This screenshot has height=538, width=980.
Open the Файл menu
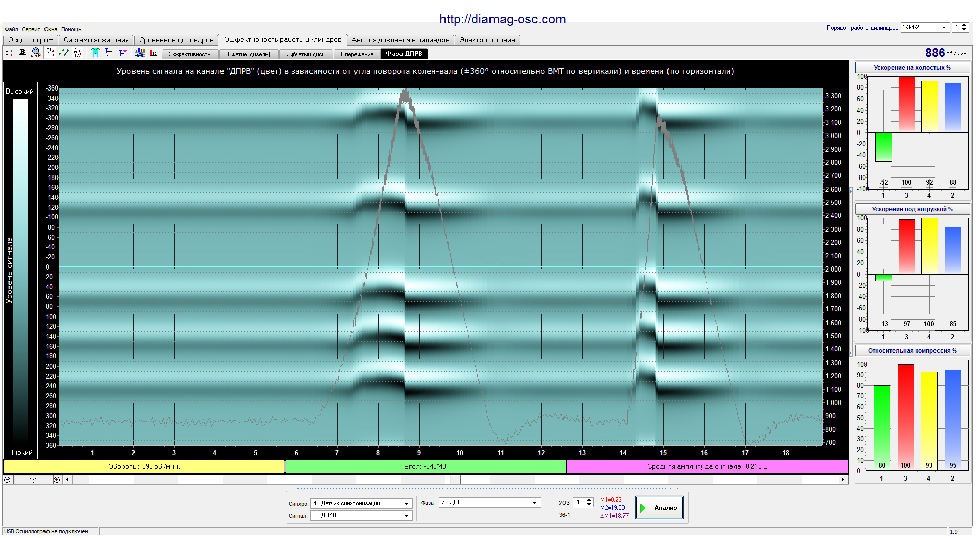(11, 29)
